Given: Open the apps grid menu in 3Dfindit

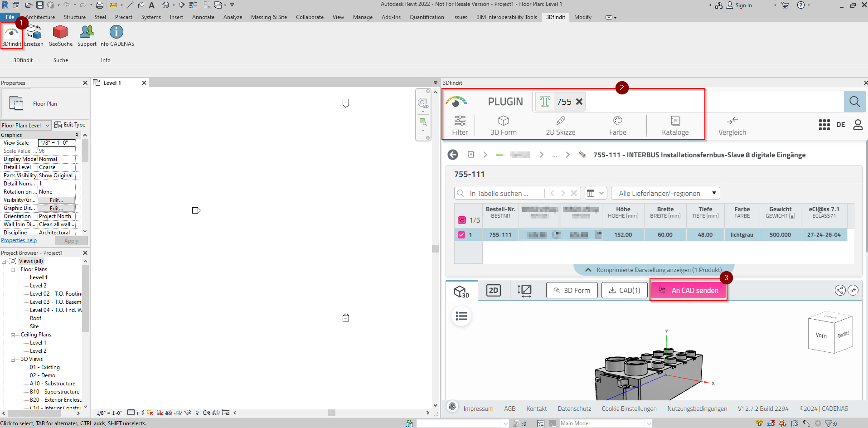Looking at the screenshot, I should pos(824,125).
